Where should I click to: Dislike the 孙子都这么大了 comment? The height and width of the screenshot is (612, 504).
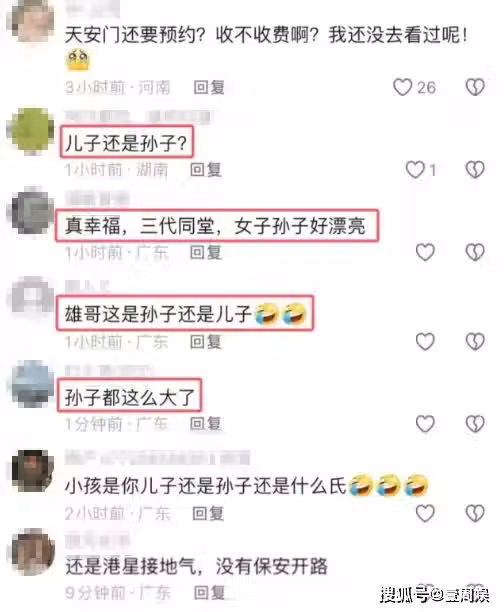(475, 424)
